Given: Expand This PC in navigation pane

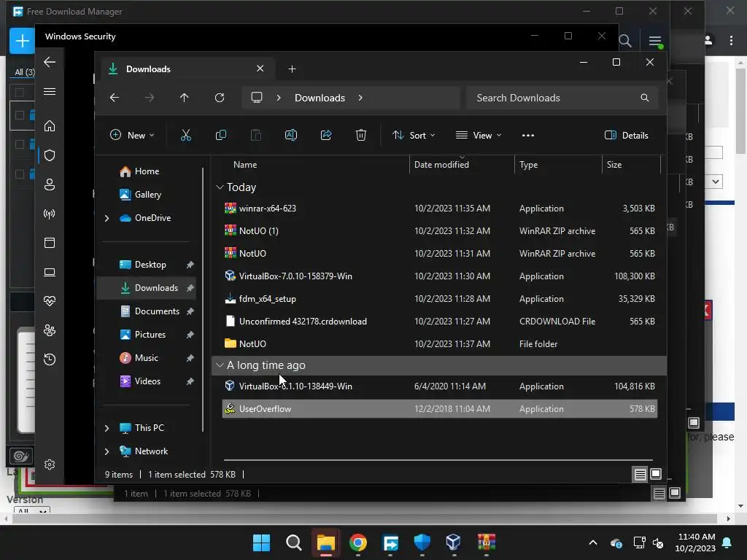Looking at the screenshot, I should coord(107,428).
